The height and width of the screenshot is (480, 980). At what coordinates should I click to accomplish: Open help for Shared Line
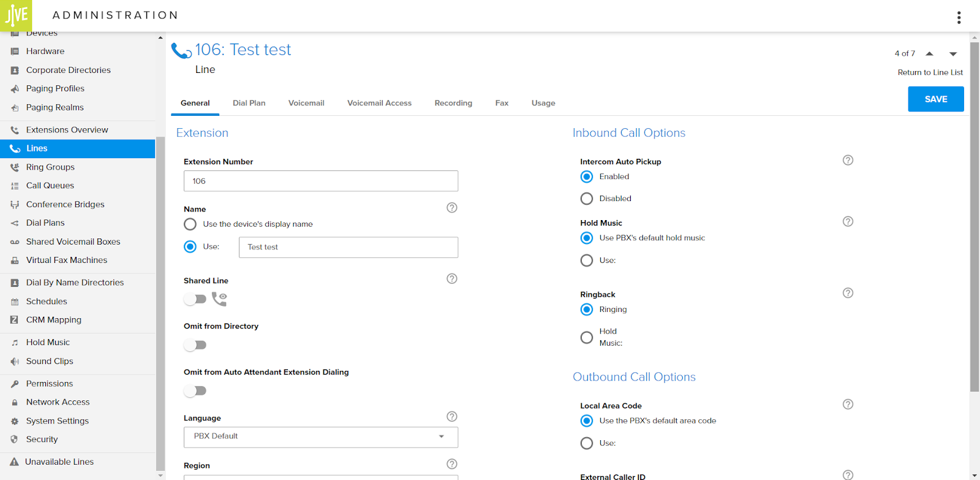pyautogui.click(x=452, y=279)
